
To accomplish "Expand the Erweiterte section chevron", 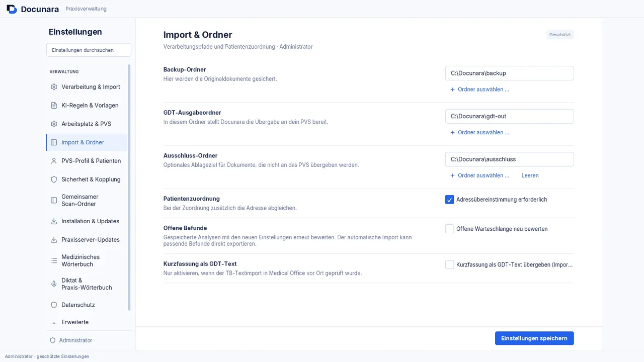I will click(54, 323).
